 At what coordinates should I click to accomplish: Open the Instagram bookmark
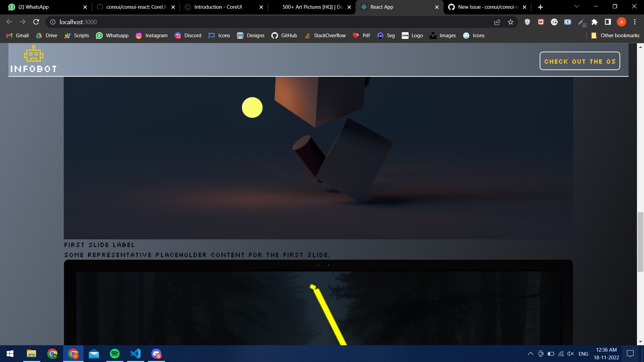[x=152, y=35]
